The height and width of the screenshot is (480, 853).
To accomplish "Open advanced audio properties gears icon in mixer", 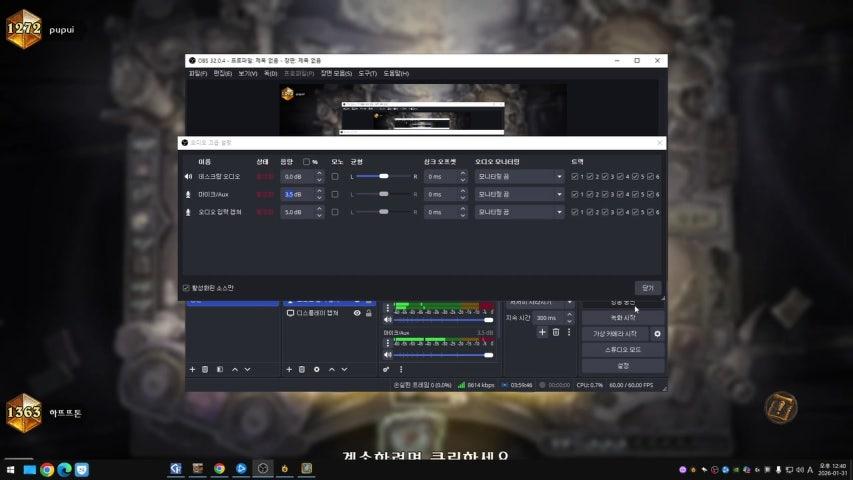I will [386, 370].
